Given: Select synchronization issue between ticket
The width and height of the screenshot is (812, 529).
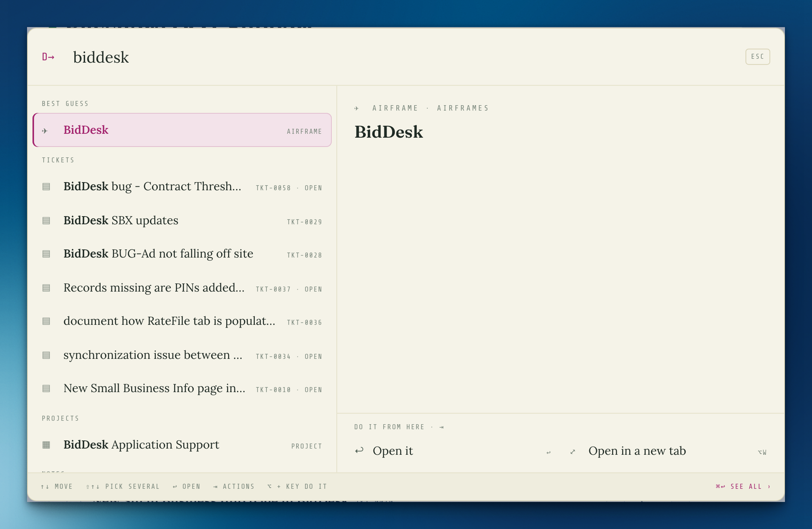Looking at the screenshot, I should tap(182, 355).
